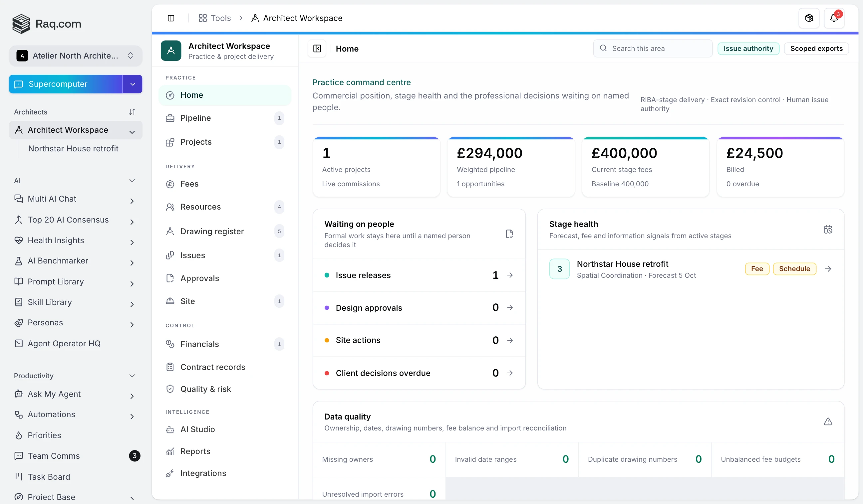Click Scoped exports button
The height and width of the screenshot is (504, 863).
[816, 49]
